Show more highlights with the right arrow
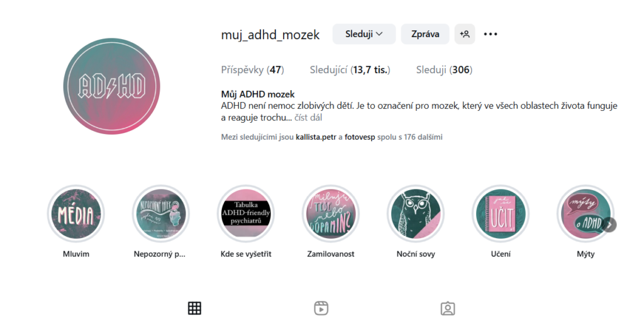 pyautogui.click(x=609, y=225)
